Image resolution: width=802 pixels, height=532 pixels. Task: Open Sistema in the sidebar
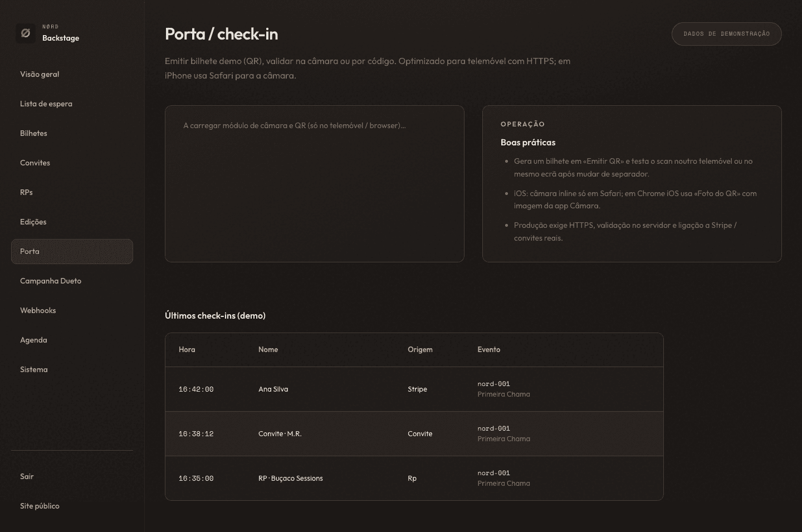34,369
